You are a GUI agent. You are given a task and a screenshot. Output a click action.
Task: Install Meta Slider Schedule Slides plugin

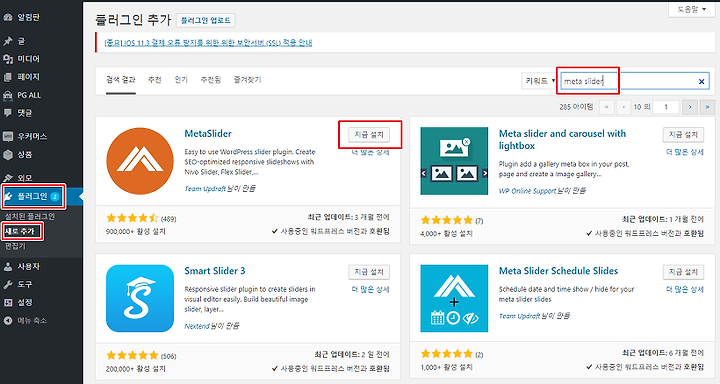(683, 272)
